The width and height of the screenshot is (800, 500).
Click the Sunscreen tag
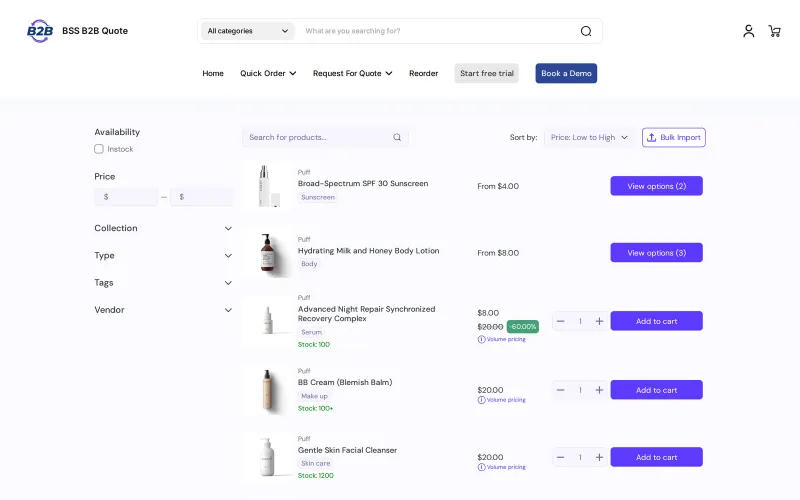pyautogui.click(x=318, y=197)
